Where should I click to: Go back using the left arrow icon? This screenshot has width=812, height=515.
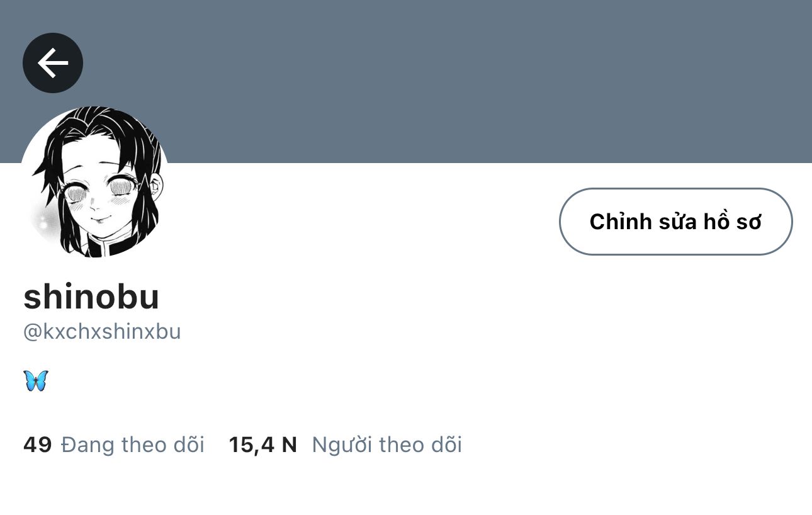[53, 63]
